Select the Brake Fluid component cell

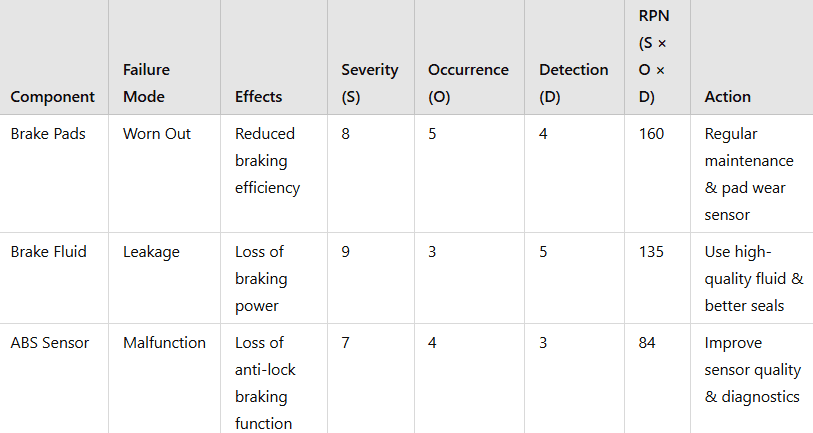coord(48,252)
